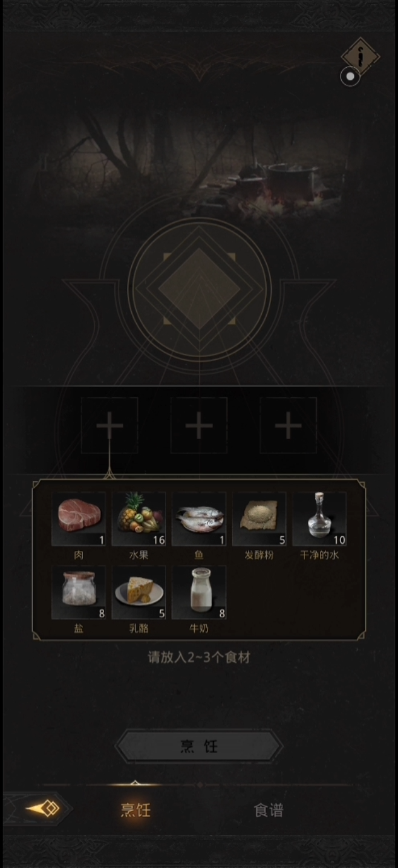Tap the 牛奶 label under milk
The width and height of the screenshot is (398, 868).
[199, 628]
